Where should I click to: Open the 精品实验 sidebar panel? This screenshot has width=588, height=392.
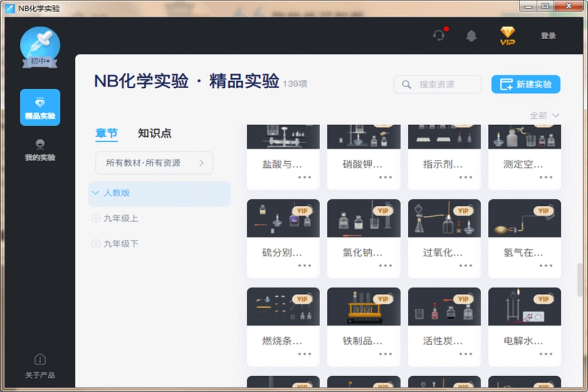[x=39, y=107]
